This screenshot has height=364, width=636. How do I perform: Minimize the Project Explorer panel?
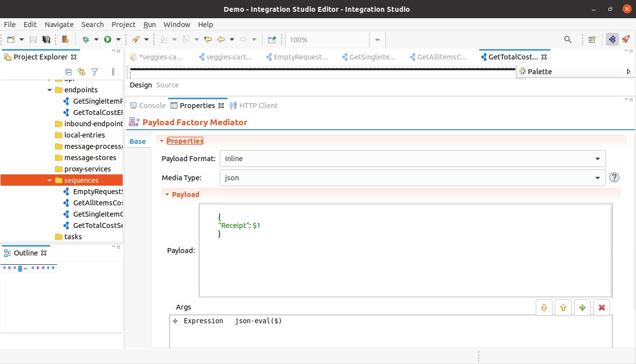pyautogui.click(x=113, y=51)
